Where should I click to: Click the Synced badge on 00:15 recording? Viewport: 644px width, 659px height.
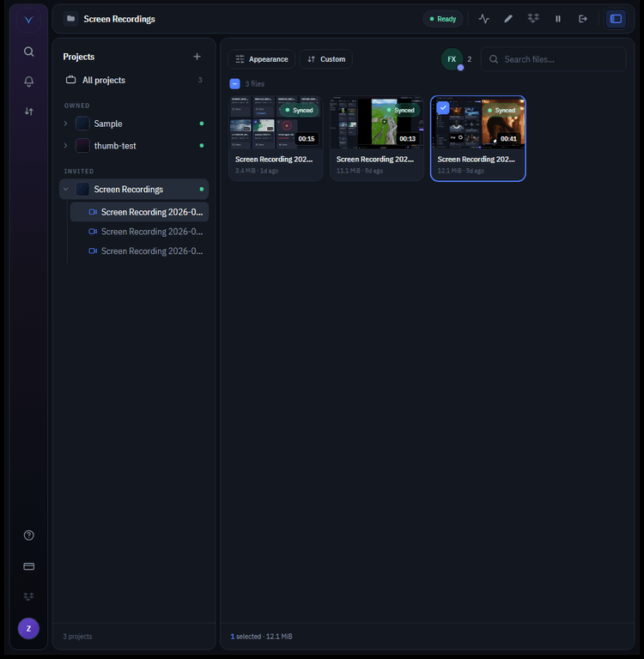pos(299,110)
